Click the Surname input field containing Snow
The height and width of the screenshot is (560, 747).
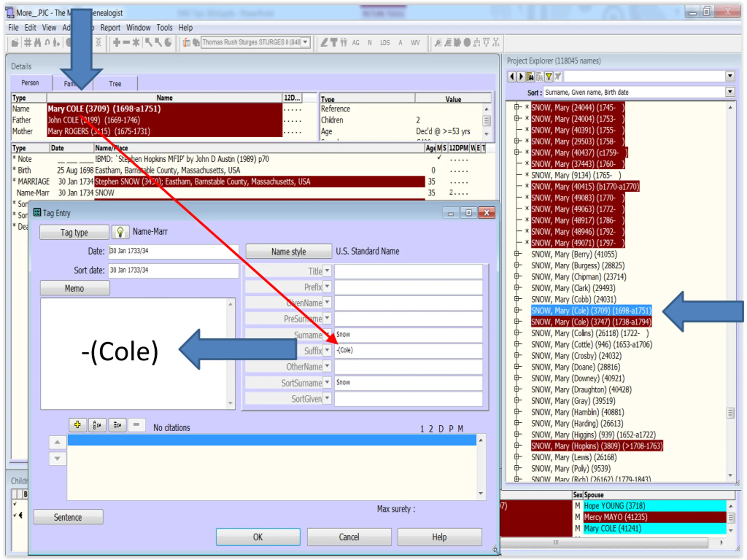(x=408, y=335)
